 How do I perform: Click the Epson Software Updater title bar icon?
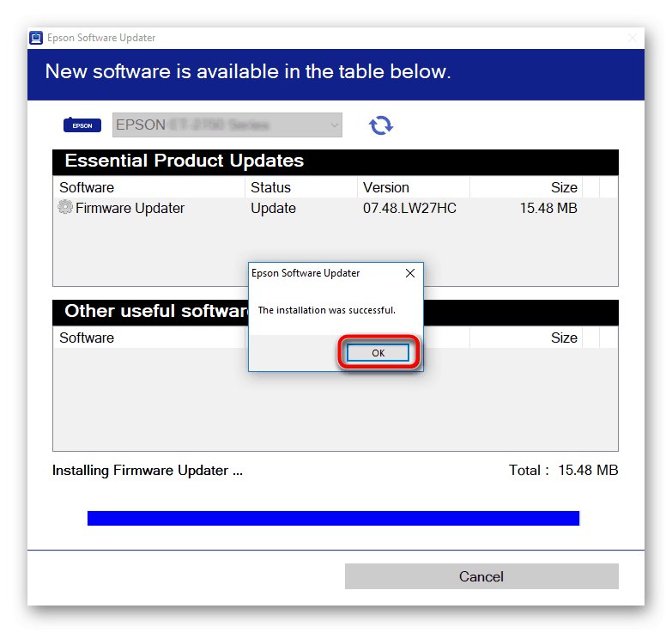point(36,38)
